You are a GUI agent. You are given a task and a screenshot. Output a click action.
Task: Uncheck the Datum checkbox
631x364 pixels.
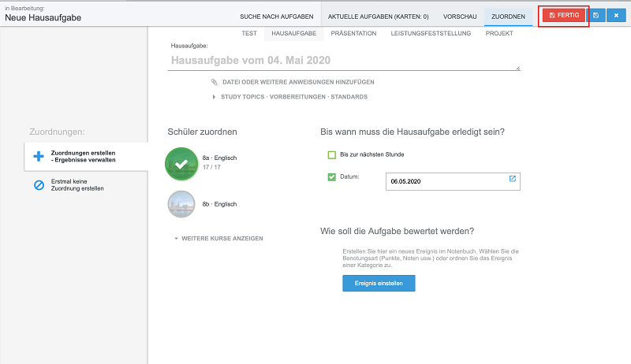331,176
